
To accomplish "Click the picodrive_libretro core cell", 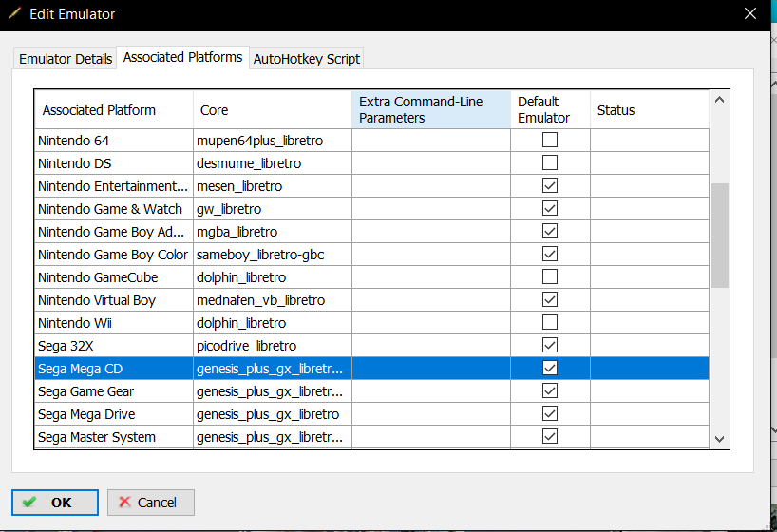I will (x=272, y=346).
